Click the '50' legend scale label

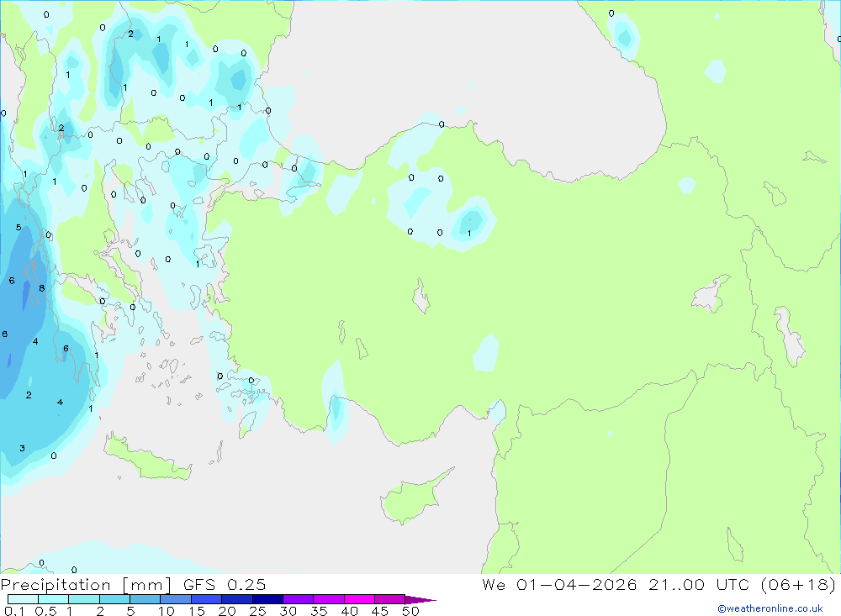pyautogui.click(x=411, y=611)
